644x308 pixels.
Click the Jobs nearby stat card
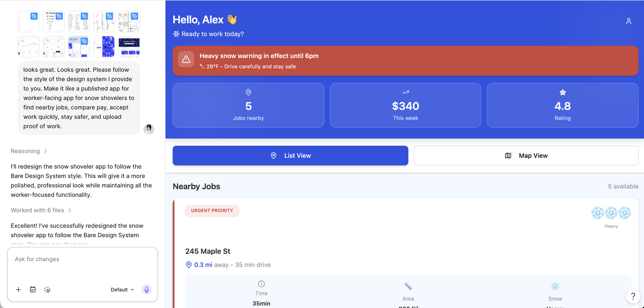[248, 105]
